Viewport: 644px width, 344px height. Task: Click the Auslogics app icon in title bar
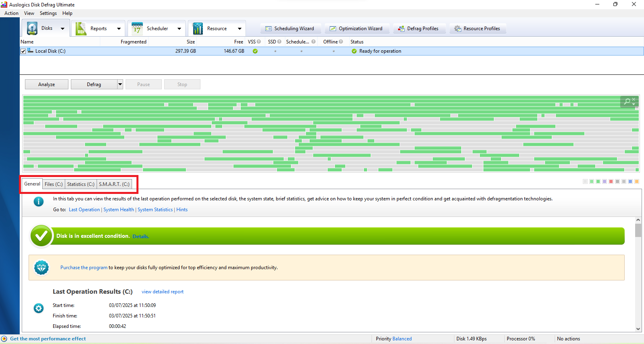click(4, 4)
